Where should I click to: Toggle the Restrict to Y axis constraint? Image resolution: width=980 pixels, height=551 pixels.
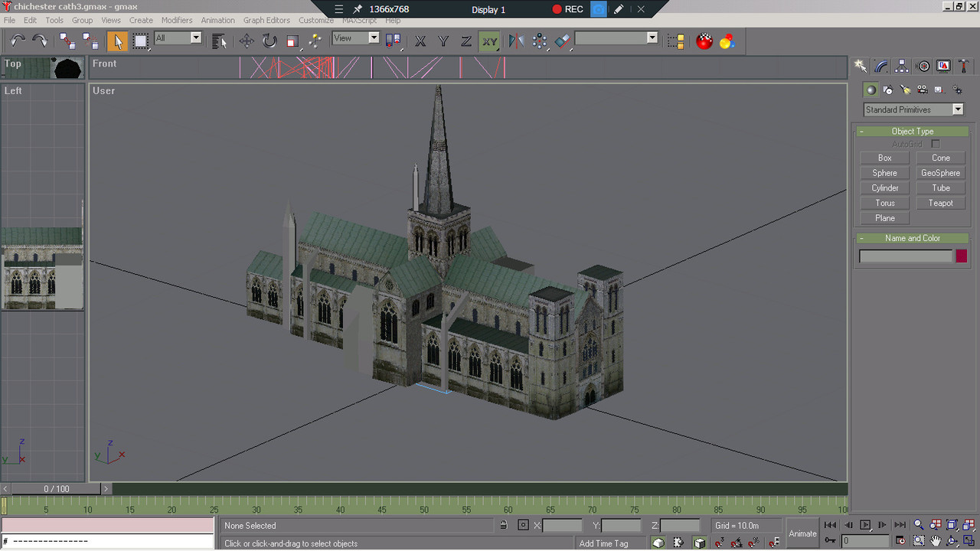(443, 41)
